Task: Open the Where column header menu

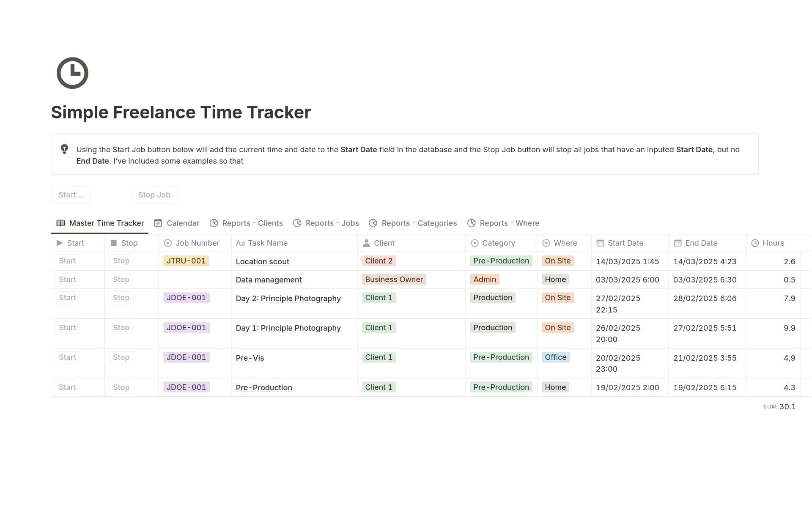Action: (560, 243)
